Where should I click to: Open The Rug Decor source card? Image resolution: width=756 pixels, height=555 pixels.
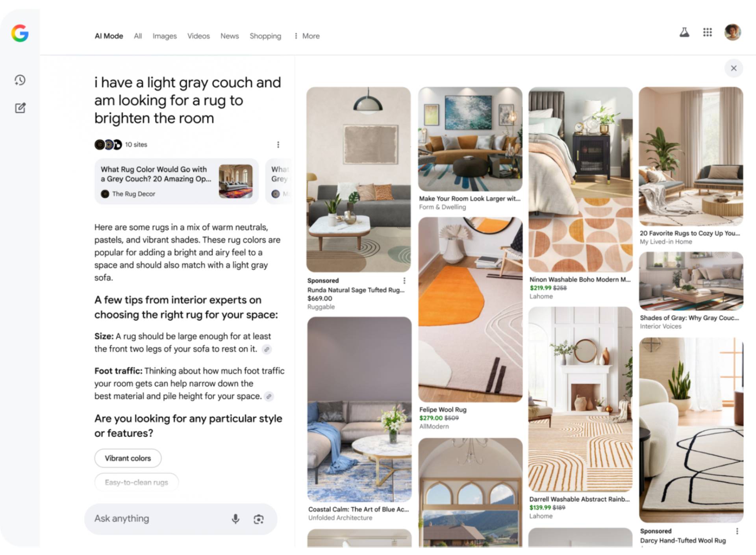(176, 181)
